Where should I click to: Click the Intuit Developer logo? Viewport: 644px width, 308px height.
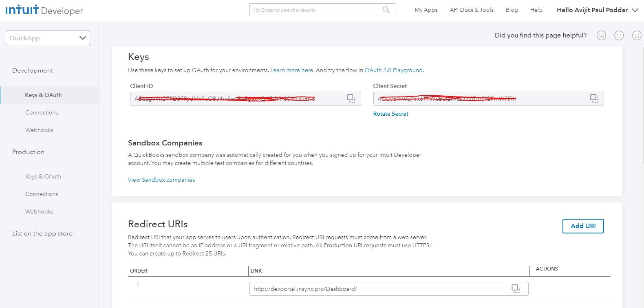tap(44, 10)
